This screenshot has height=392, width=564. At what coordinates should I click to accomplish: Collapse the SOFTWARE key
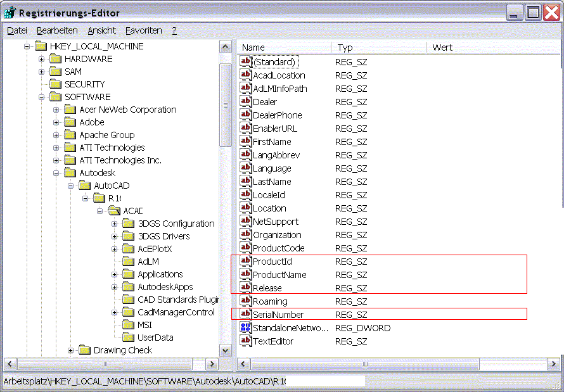pos(41,97)
